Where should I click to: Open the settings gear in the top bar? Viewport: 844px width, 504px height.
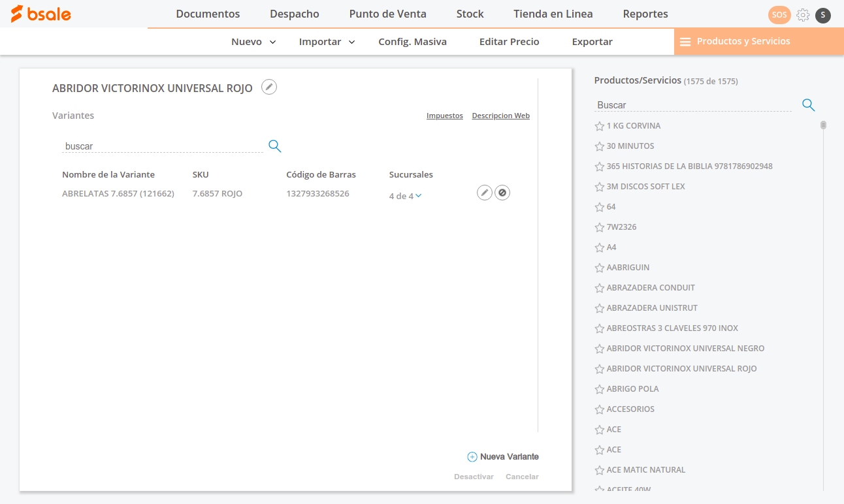click(803, 15)
